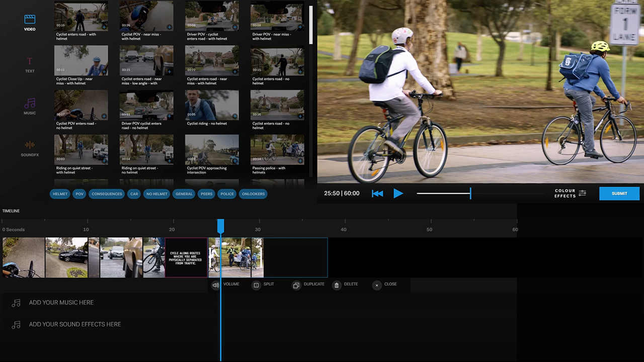Add 'Driver POV - near miss - with helmet' via plus icon
This screenshot has width=644, height=362.
pos(300,27)
